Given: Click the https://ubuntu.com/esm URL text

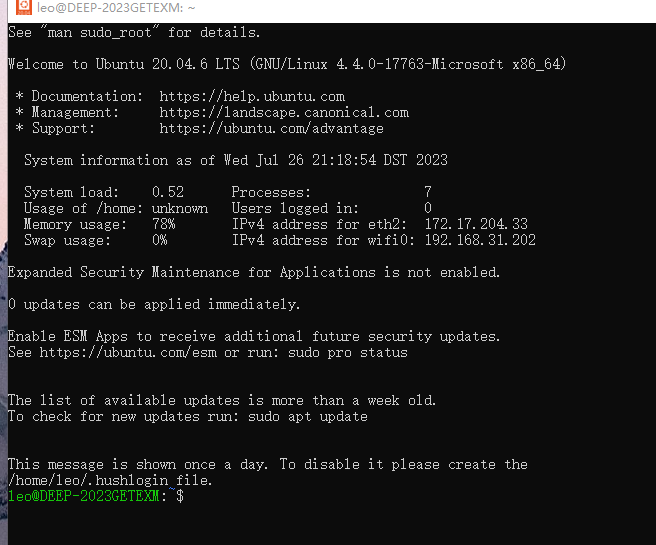Looking at the screenshot, I should pos(128,353).
